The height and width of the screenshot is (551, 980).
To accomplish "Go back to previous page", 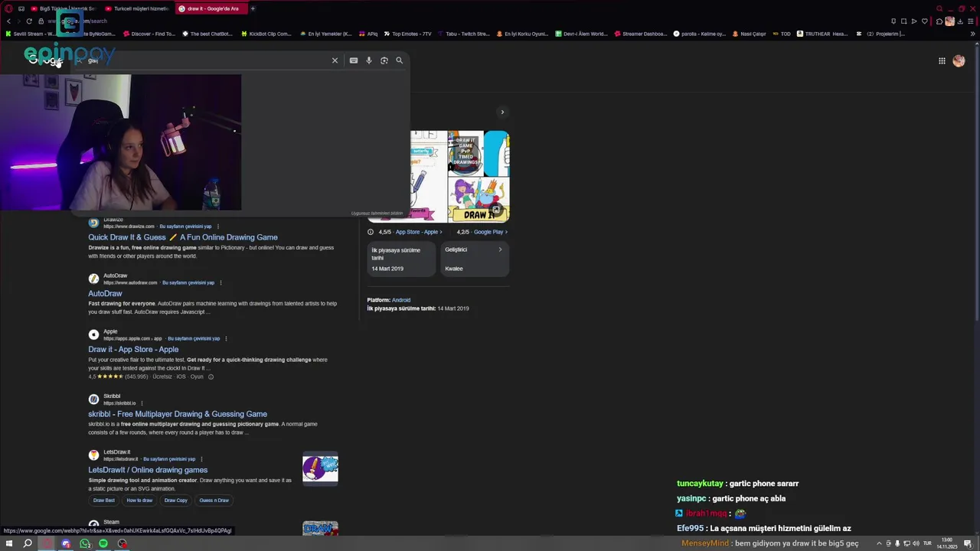I will coord(8,21).
